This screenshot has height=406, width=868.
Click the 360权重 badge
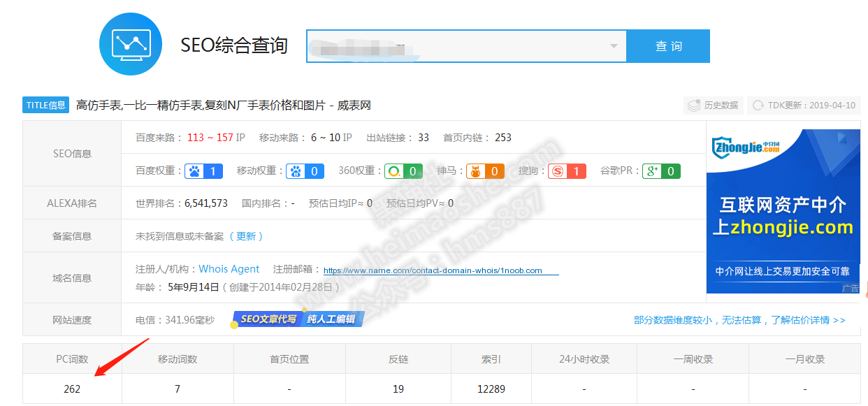[x=403, y=171]
